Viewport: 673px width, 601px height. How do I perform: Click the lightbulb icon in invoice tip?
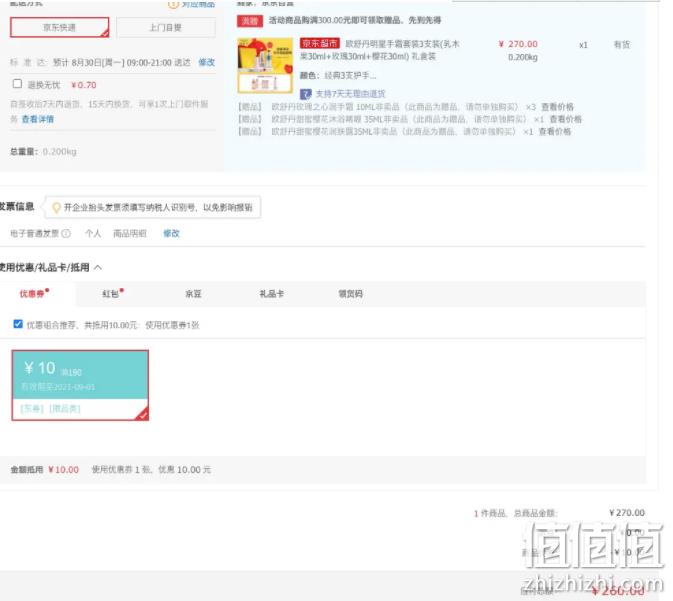56,208
